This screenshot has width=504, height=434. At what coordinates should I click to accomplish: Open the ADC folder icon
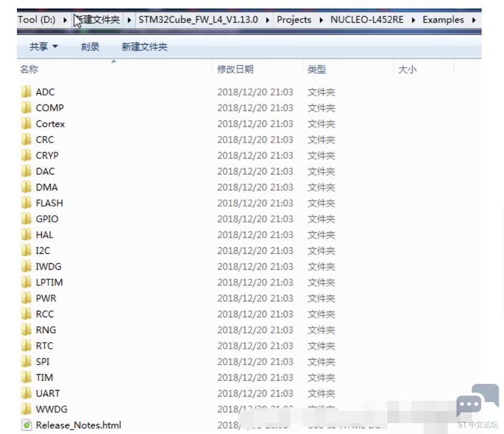coord(27,91)
